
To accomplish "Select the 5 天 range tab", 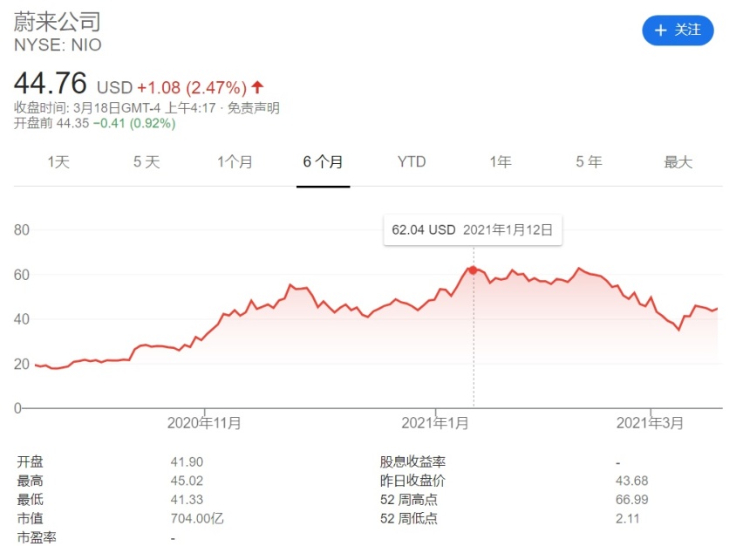I will pyautogui.click(x=147, y=162).
